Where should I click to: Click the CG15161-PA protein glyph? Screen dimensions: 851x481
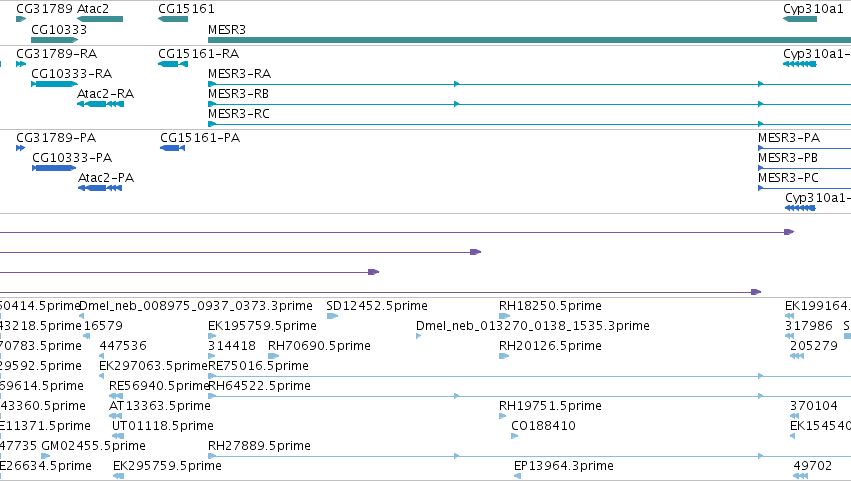point(173,148)
